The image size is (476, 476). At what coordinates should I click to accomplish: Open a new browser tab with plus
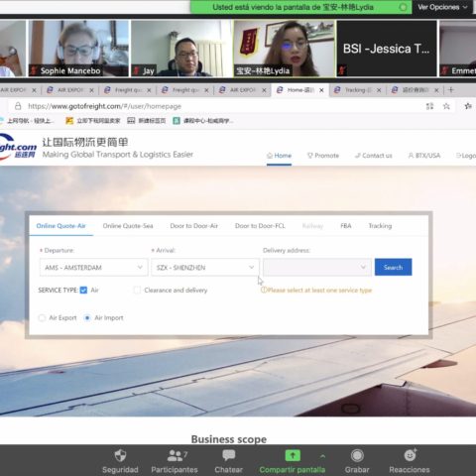click(451, 90)
